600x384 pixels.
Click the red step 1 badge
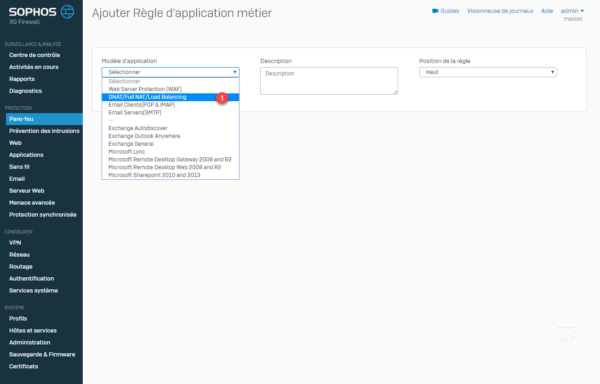pyautogui.click(x=222, y=98)
